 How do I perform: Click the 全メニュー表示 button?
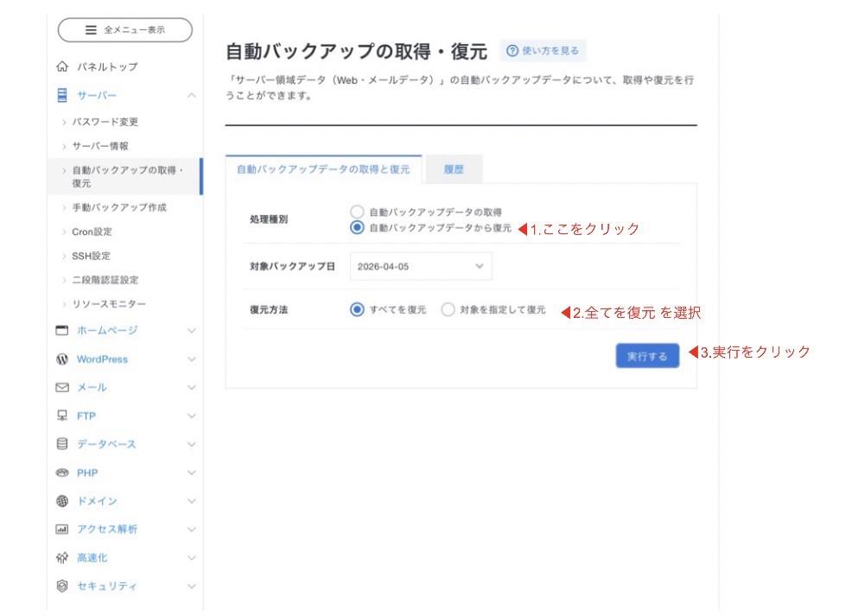click(x=124, y=30)
